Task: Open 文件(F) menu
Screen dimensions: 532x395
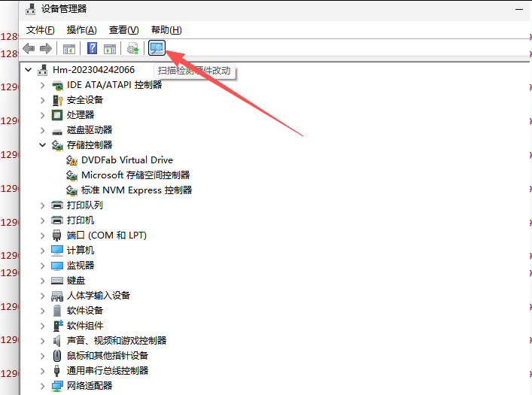Action: 40,30
